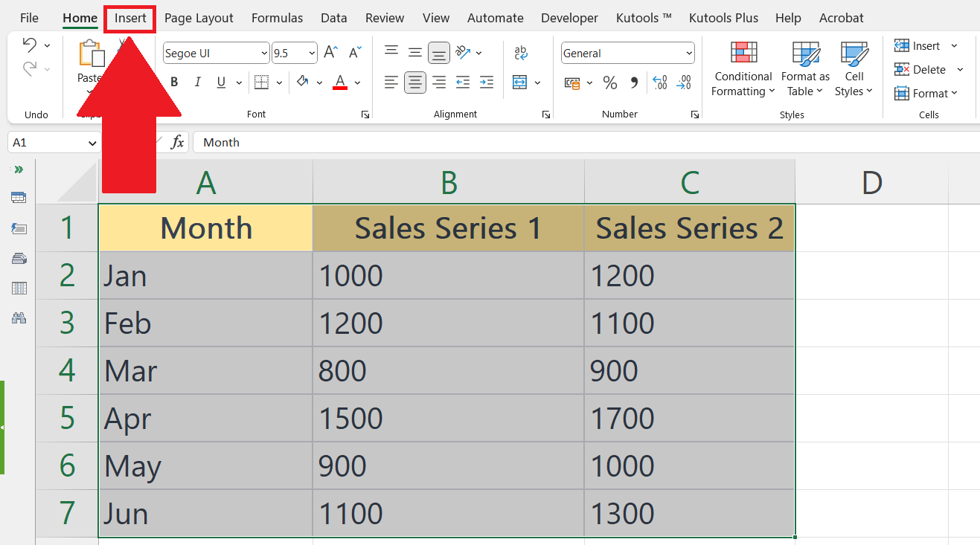Open the Font dialog launcher

pos(365,115)
